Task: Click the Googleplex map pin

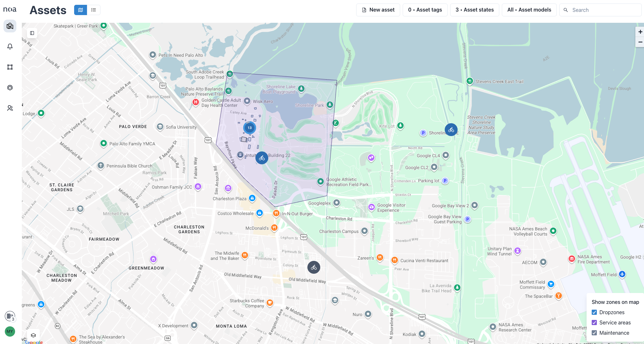Action: 337,202
